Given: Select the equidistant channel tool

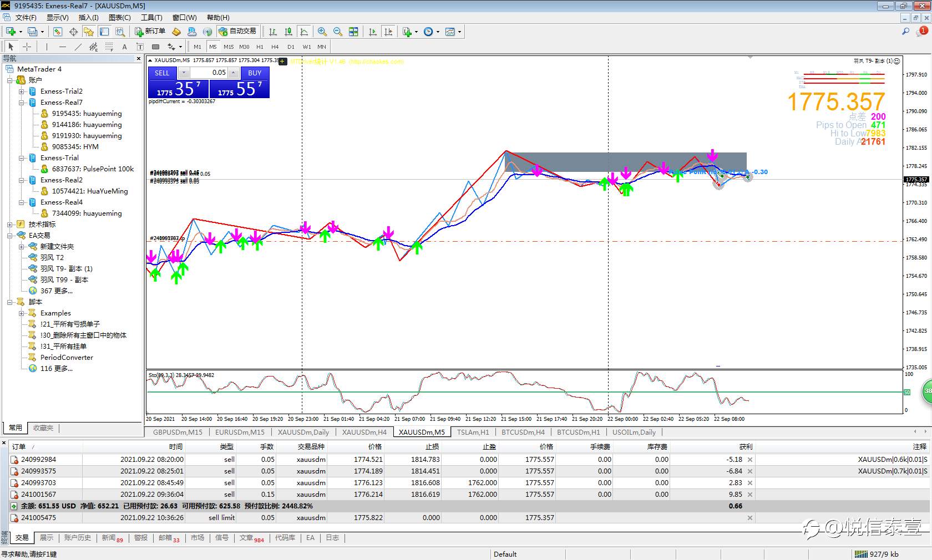Looking at the screenshot, I should (93, 47).
